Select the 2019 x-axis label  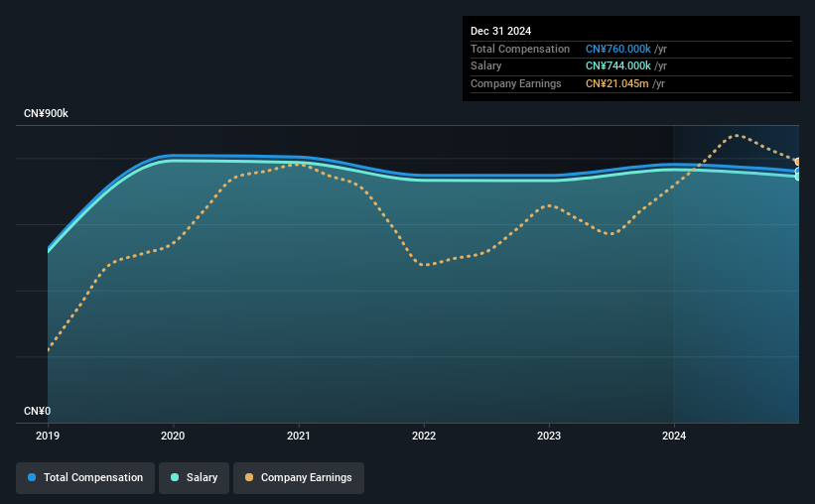click(48, 436)
